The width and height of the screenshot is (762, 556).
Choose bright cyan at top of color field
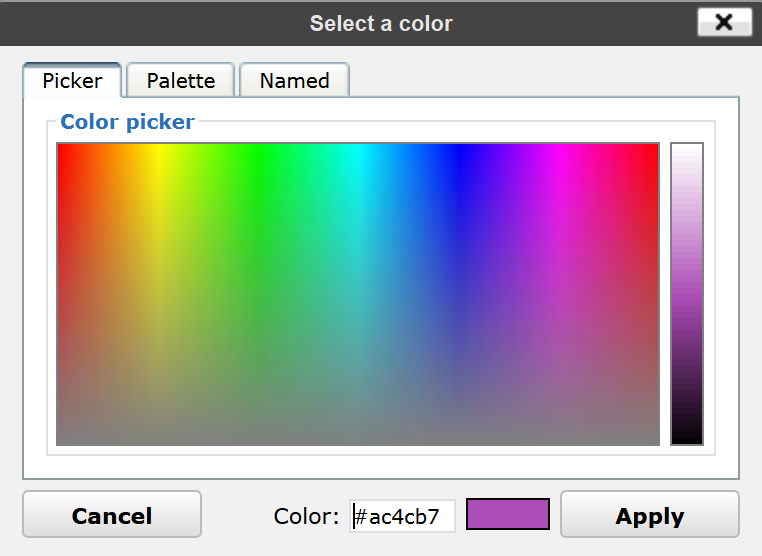tap(358, 148)
